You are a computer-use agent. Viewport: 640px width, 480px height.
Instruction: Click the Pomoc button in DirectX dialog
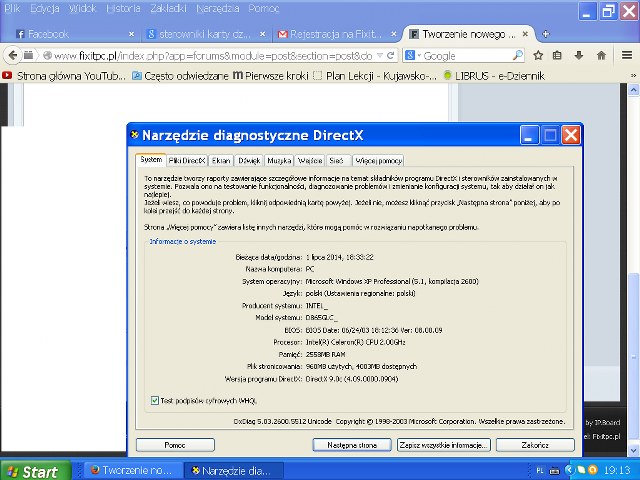[x=175, y=445]
